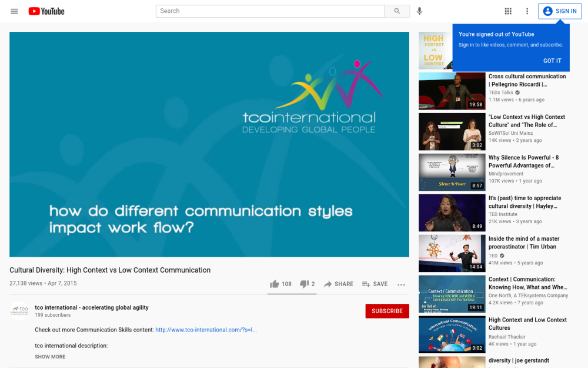This screenshot has width=588, height=368.
Task: Open the tco-international.com link
Action: tap(206, 330)
